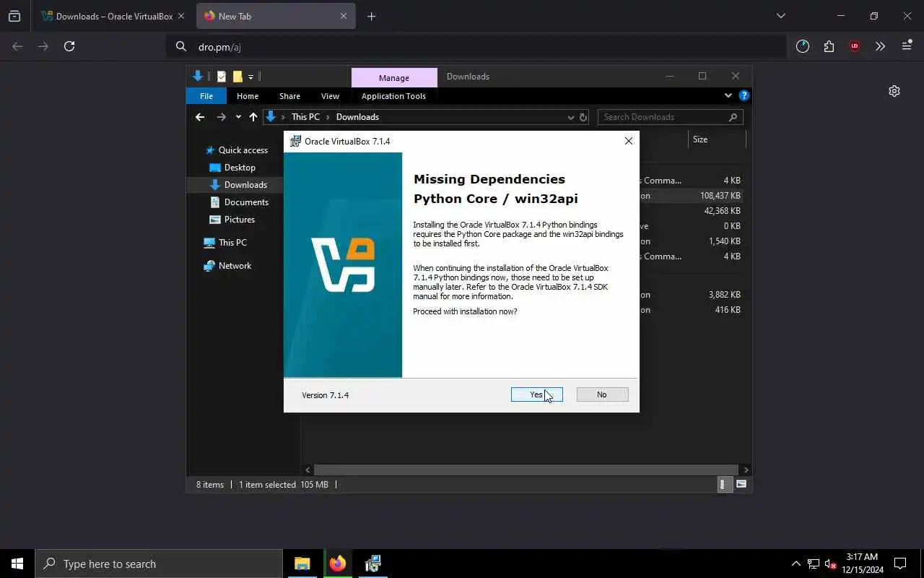
Task: Click the 42,368 KB file size cell
Action: click(x=722, y=211)
